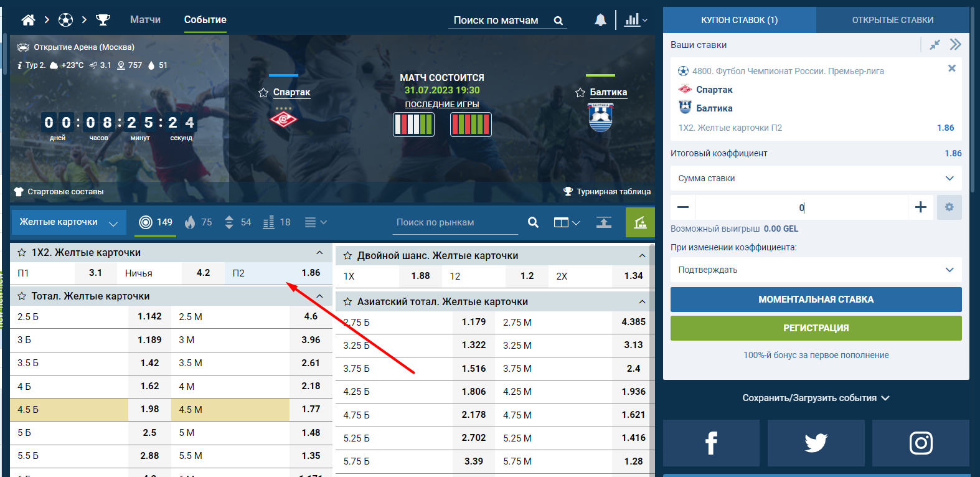Open the football sport icon

(x=65, y=20)
